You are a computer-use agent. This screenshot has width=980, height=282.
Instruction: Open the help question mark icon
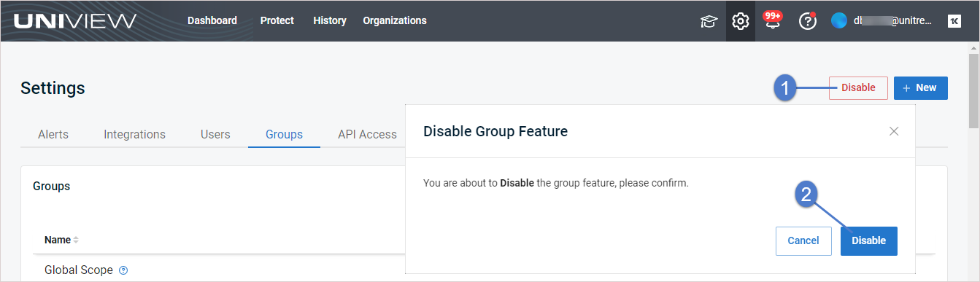pyautogui.click(x=807, y=21)
